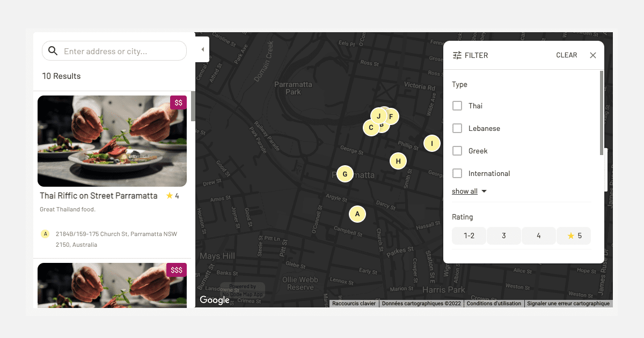Check the Thai type filter
Image resolution: width=644 pixels, height=338 pixels.
click(457, 106)
